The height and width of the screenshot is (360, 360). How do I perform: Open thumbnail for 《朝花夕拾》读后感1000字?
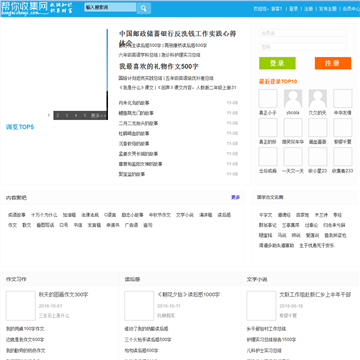[139, 306]
